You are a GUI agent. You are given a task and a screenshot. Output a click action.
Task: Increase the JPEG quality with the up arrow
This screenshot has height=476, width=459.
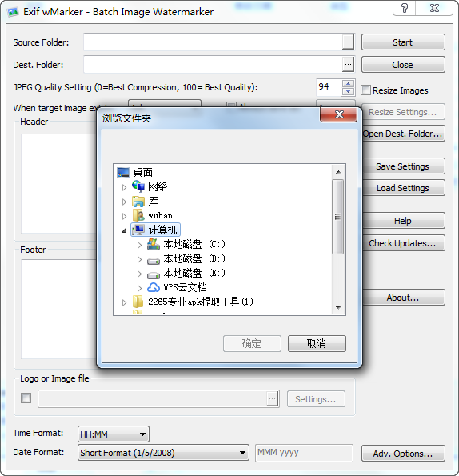349,83
